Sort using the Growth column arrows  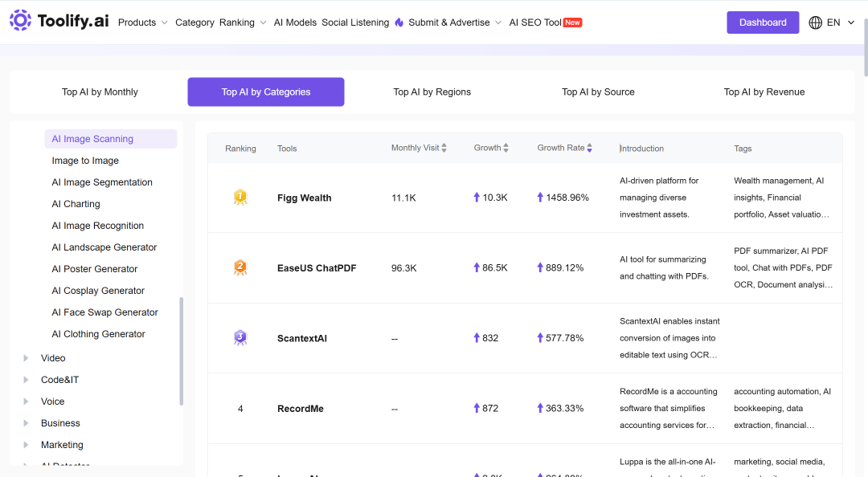coord(506,148)
